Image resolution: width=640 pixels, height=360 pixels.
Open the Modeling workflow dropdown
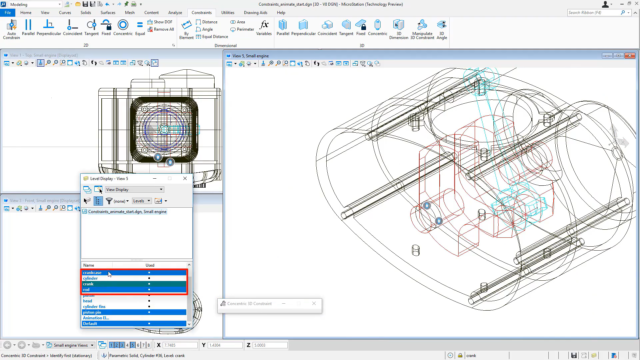(35, 4)
